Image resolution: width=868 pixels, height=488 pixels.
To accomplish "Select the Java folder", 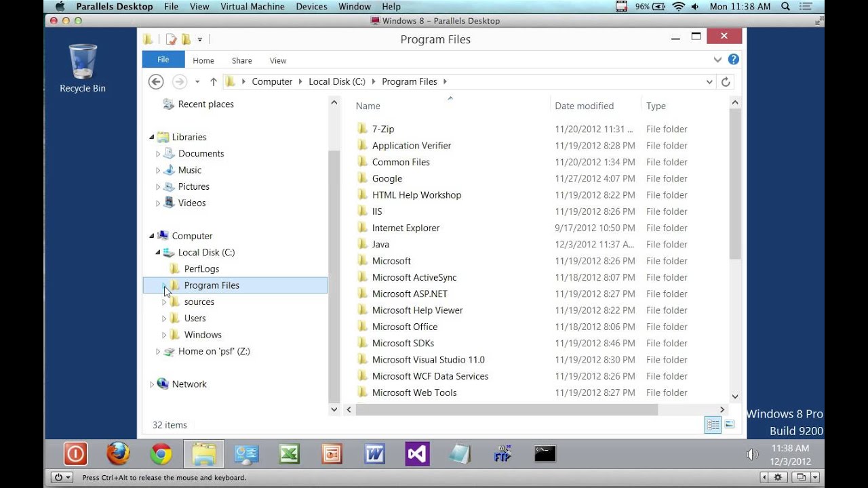I will pyautogui.click(x=380, y=245).
